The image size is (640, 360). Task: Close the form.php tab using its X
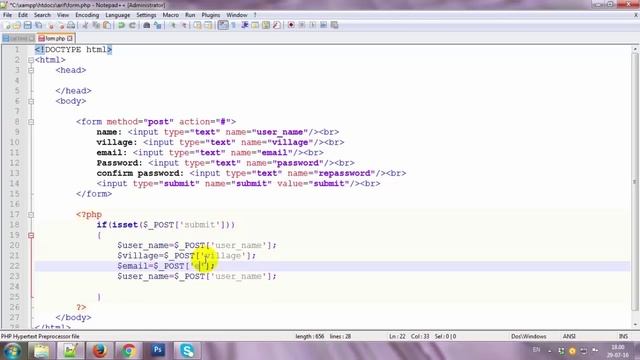tap(70, 38)
